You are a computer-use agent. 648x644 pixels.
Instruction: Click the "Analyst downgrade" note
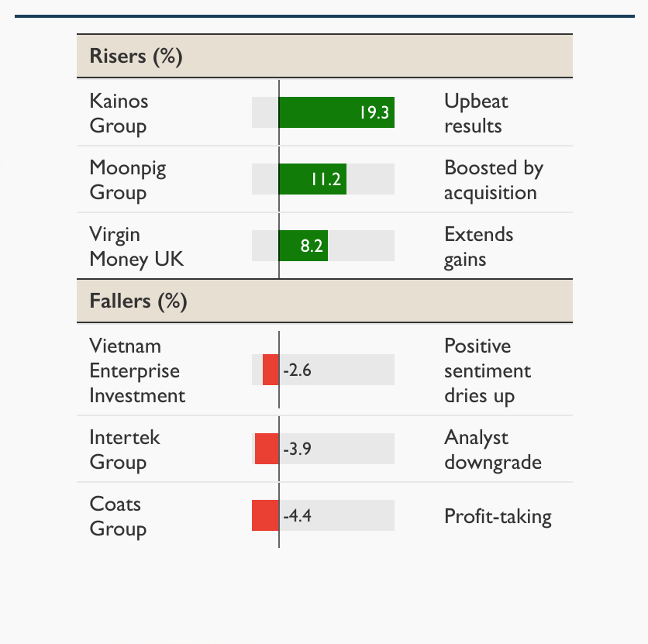pyautogui.click(x=492, y=449)
